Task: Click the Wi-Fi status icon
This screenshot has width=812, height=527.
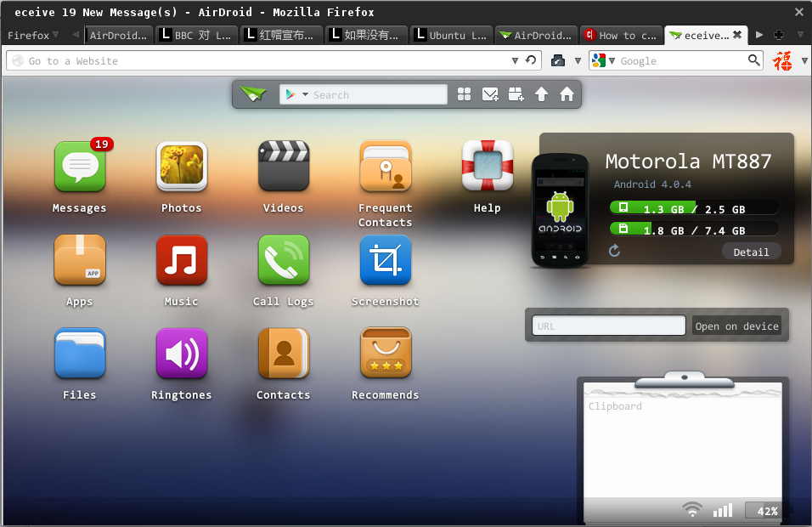Action: [692, 510]
